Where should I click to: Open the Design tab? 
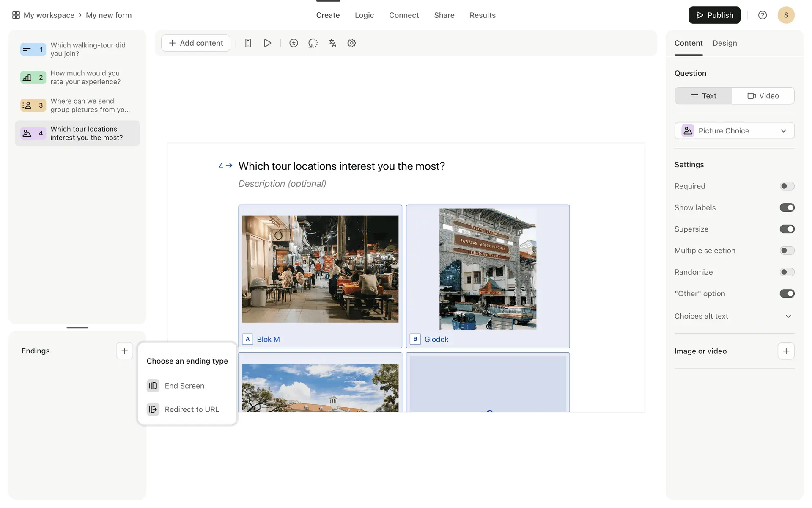click(x=724, y=43)
